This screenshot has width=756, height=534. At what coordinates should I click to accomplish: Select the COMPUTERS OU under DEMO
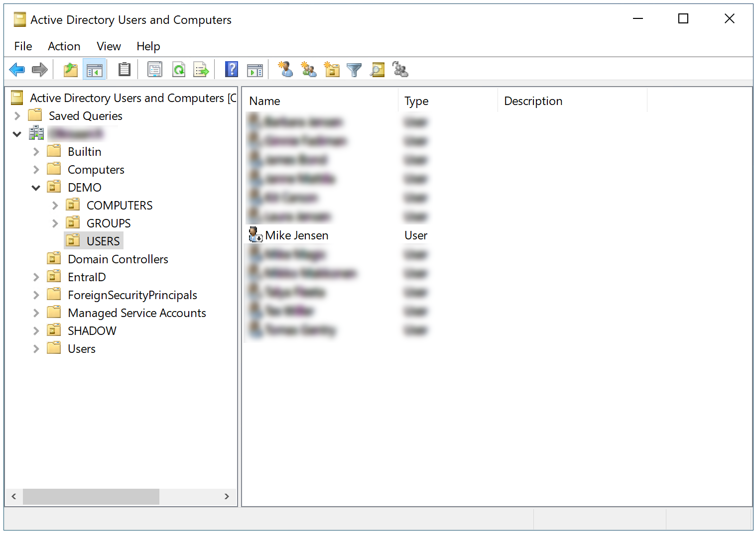coord(120,206)
